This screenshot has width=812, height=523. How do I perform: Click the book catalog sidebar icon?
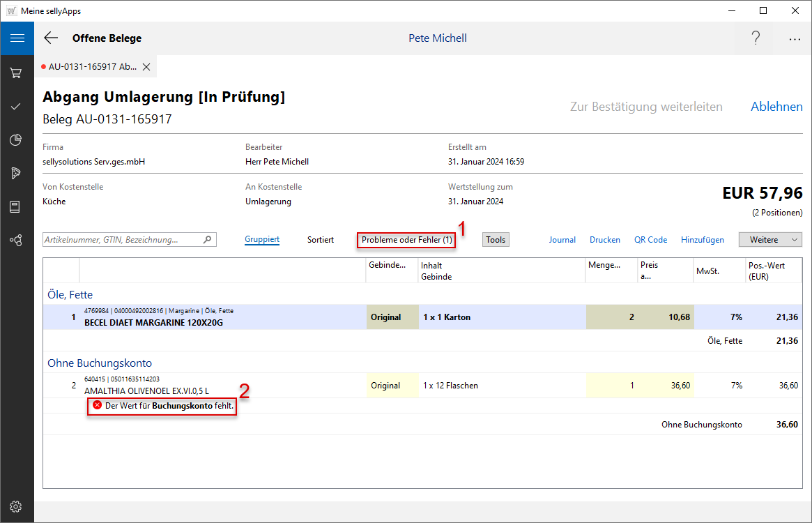click(16, 206)
